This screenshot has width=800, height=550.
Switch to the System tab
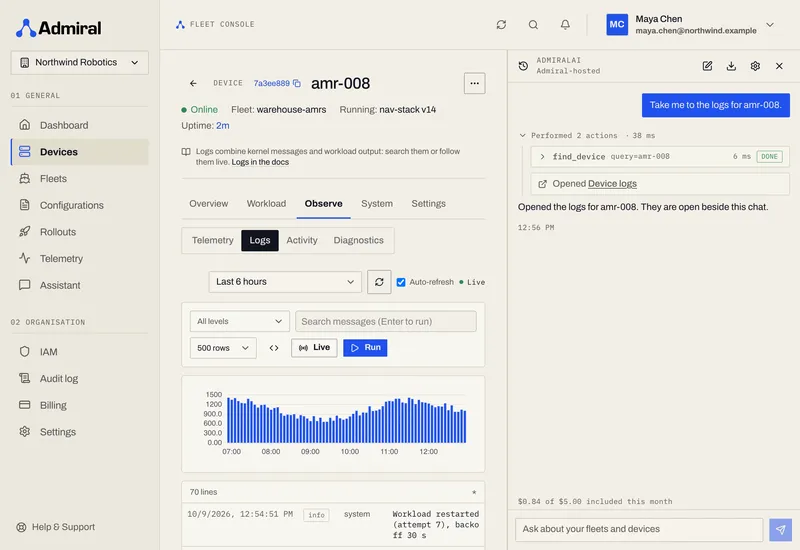(377, 204)
